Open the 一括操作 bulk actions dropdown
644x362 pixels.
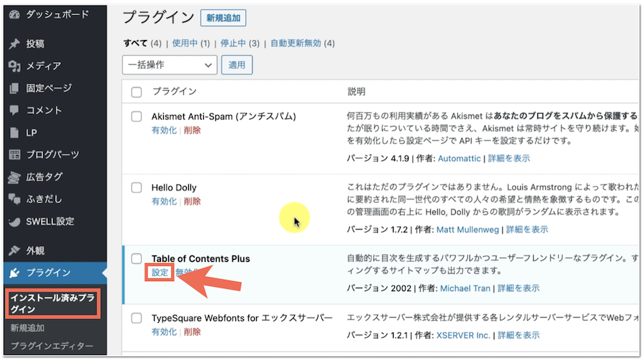click(170, 65)
